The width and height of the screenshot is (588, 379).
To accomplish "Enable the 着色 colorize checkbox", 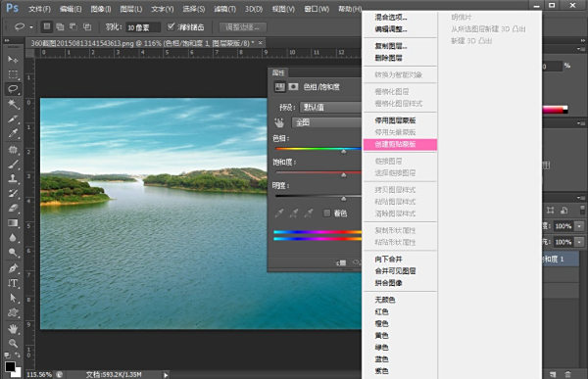I will point(327,213).
